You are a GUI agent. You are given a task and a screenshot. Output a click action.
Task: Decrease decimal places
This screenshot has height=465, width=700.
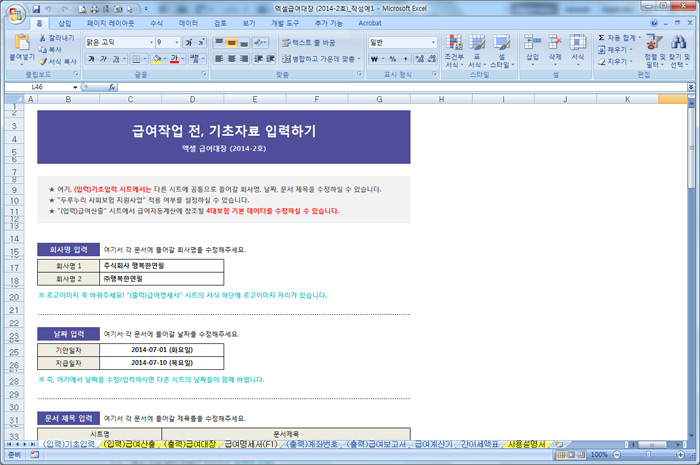[431, 59]
